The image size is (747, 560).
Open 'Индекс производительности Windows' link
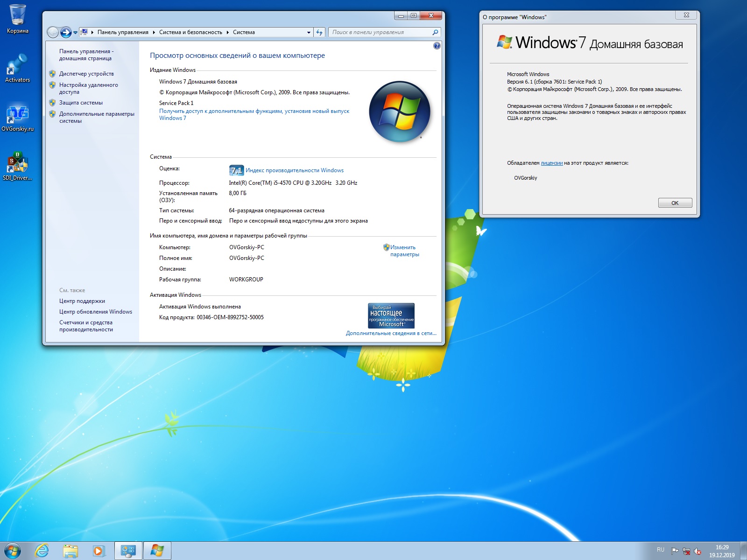pos(295,170)
